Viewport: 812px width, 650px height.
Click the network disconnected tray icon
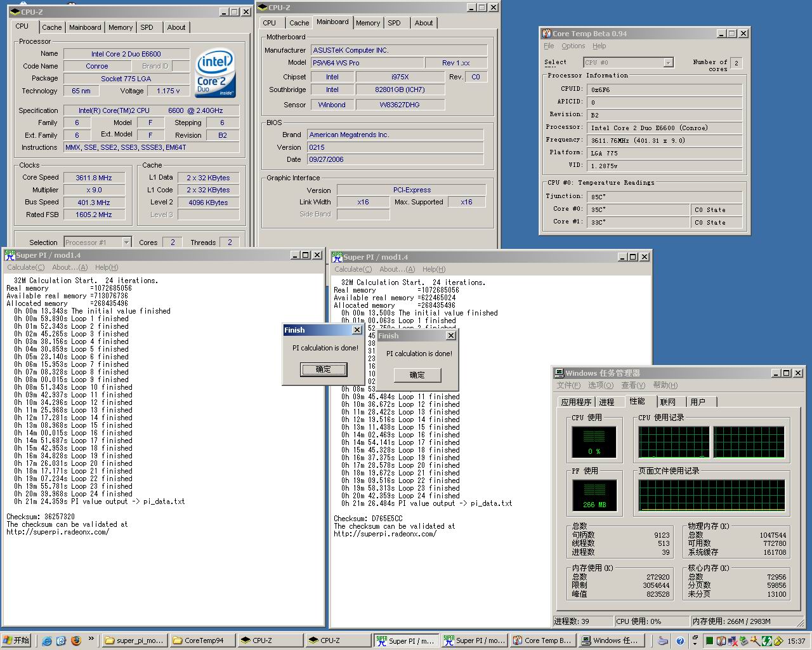point(733,642)
